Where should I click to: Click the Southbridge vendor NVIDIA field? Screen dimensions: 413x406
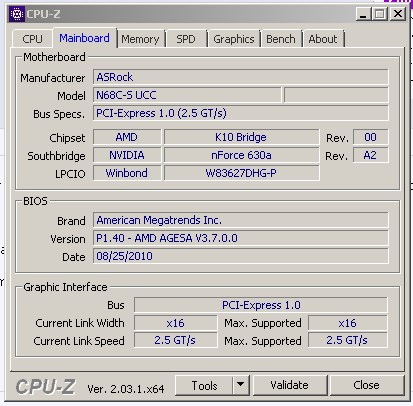pos(127,155)
